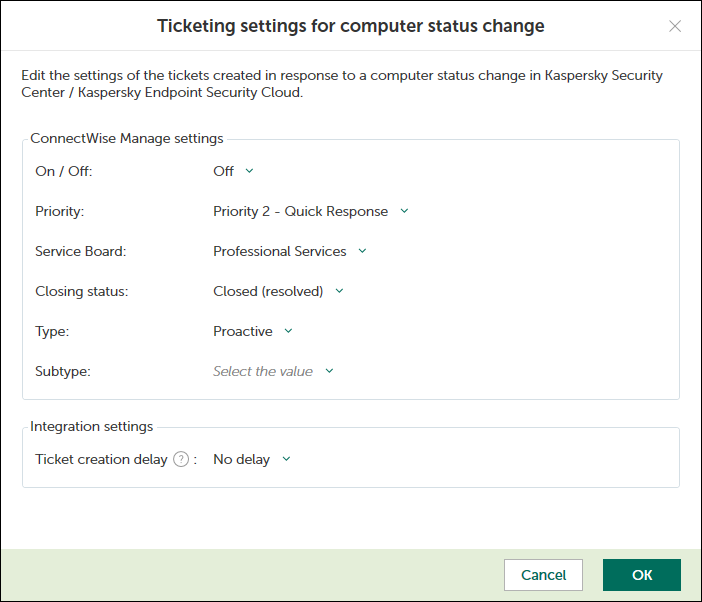Open the Closed (resolved) status dropdown
This screenshot has height=602, width=702.
[x=268, y=291]
